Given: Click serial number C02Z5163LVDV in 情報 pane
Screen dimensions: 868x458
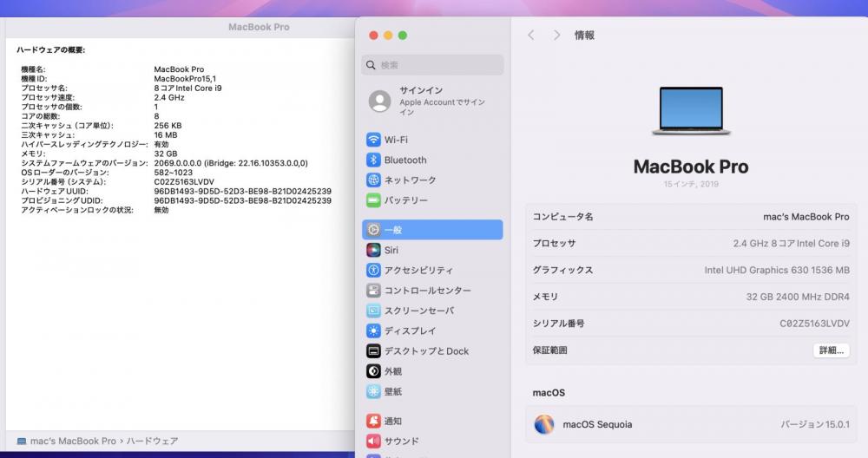Looking at the screenshot, I should 814,324.
